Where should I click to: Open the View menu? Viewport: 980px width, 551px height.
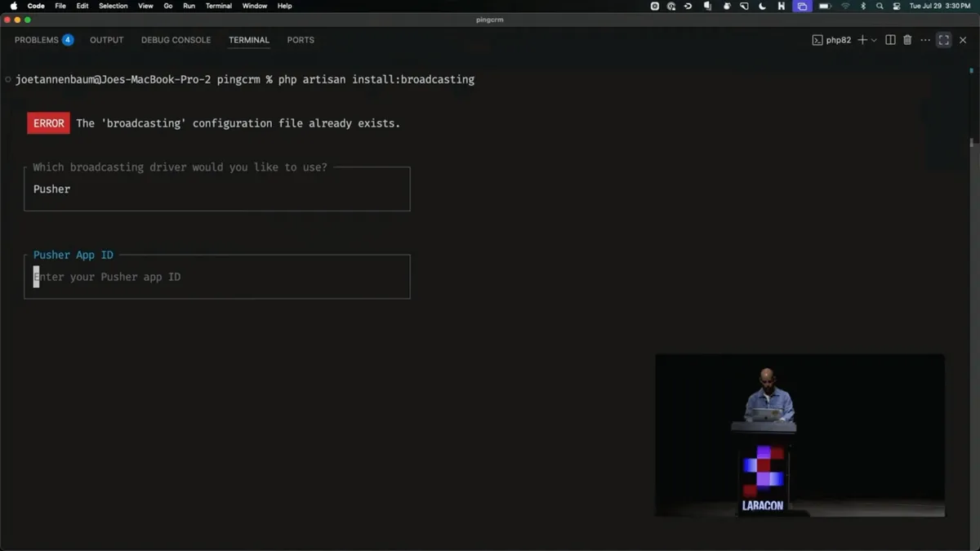[145, 6]
